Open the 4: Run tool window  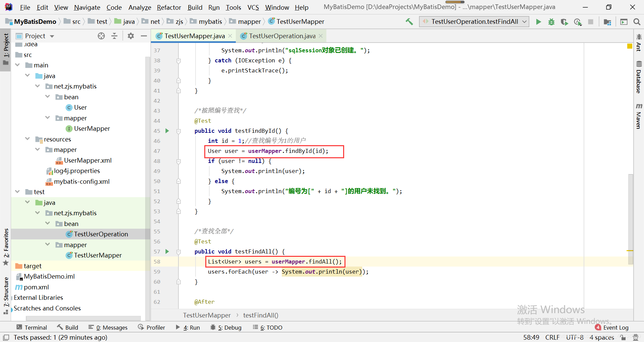pos(188,327)
